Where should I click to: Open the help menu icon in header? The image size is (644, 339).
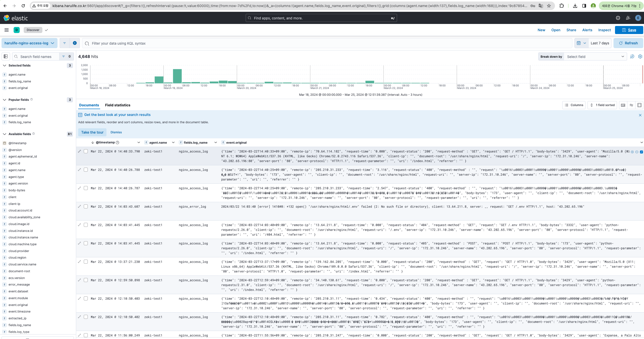618,18
